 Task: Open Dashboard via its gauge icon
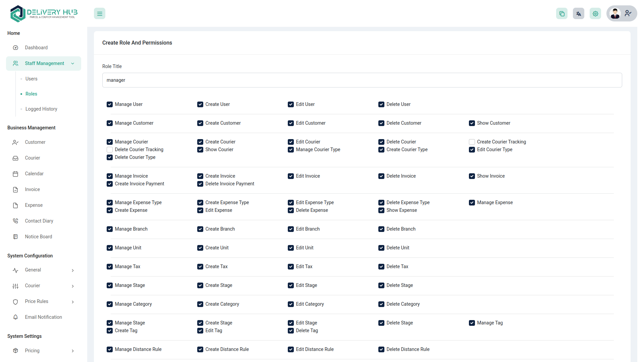[x=15, y=48]
